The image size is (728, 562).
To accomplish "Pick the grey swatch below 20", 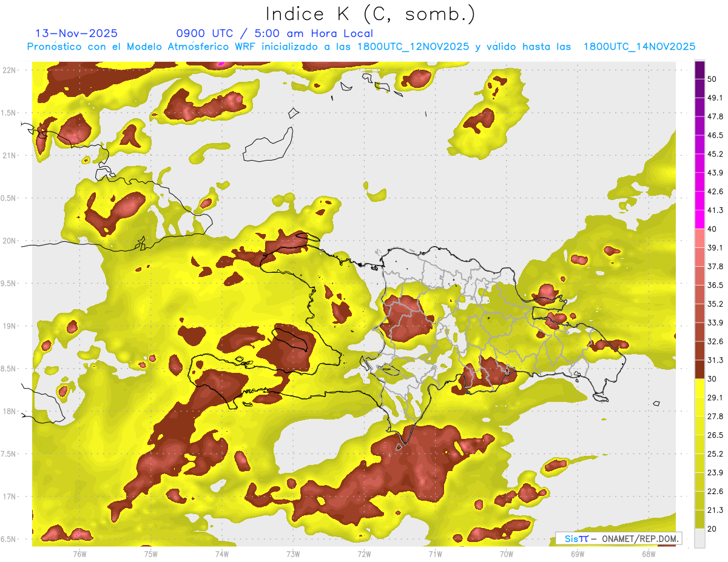I will pos(699,538).
